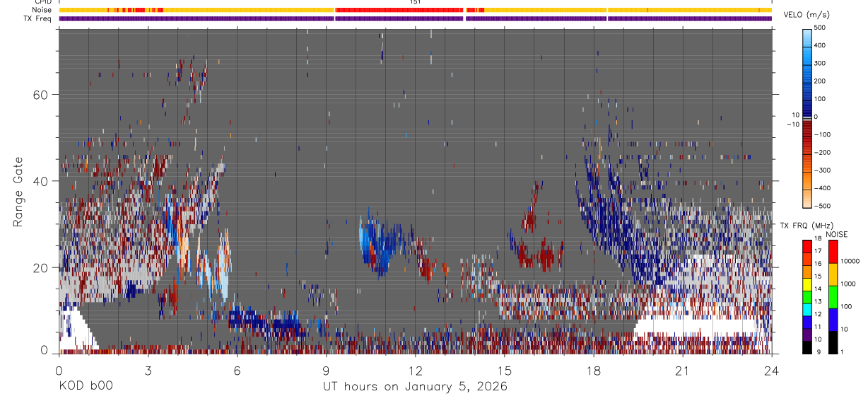
Task: Click the VELO (m/s) colorbar title
Action: 807,15
